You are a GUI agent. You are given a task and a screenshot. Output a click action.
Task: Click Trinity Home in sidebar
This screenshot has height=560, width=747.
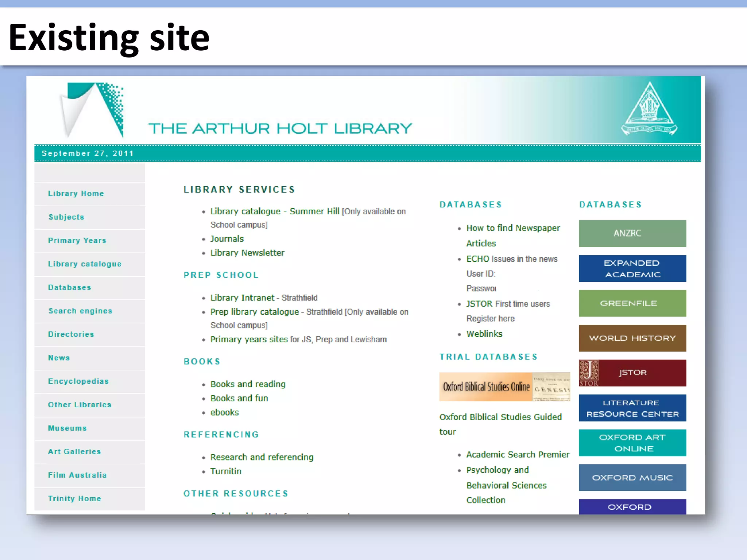click(x=74, y=499)
